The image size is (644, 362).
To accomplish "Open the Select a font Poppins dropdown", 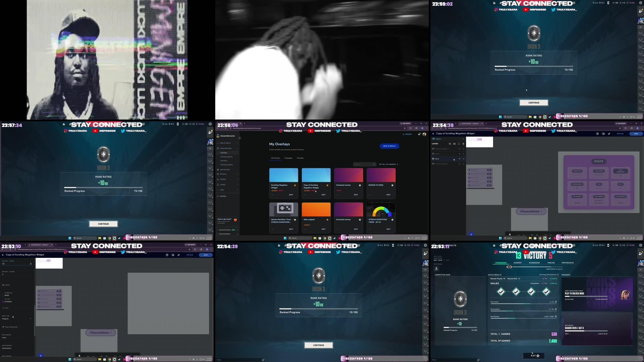I will (x=17, y=319).
